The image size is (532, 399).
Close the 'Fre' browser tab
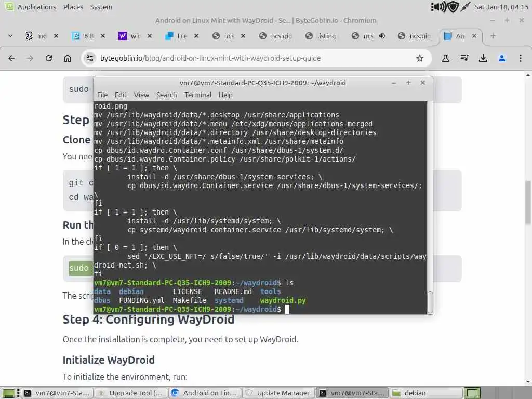[196, 36]
